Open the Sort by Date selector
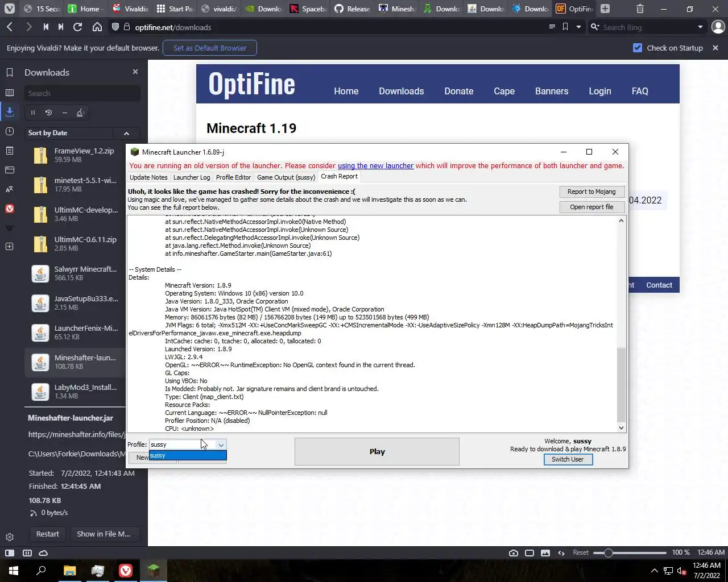The image size is (728, 582). pyautogui.click(x=69, y=133)
